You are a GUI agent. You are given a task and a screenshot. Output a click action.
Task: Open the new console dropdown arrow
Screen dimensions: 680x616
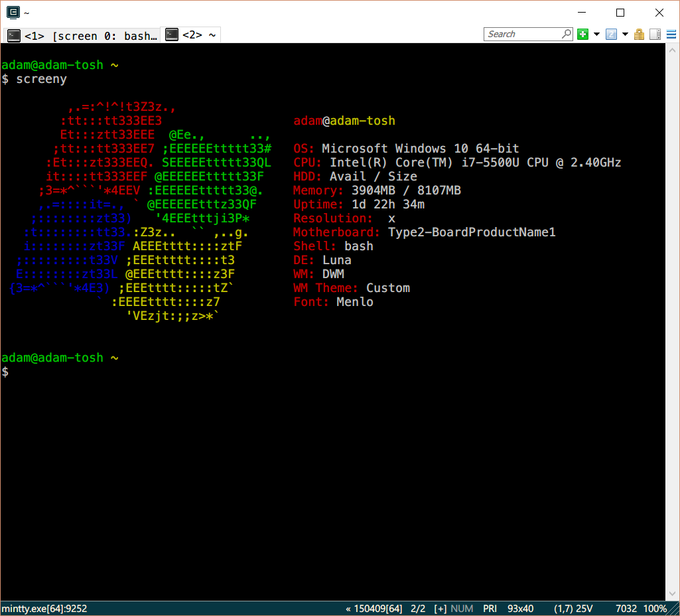(x=596, y=35)
